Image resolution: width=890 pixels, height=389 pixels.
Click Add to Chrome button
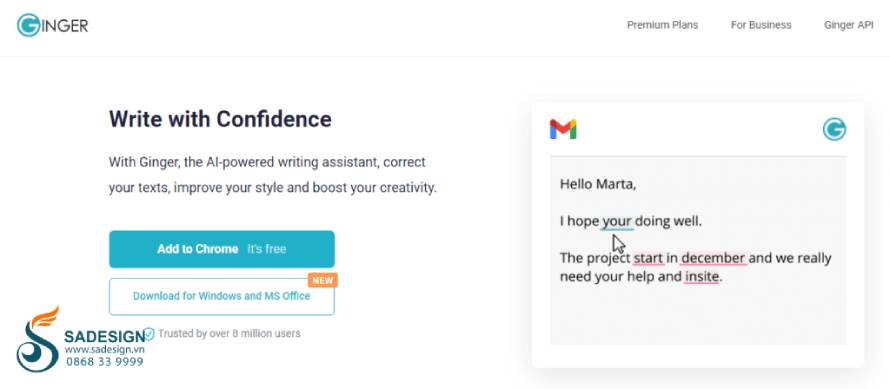pyautogui.click(x=222, y=249)
